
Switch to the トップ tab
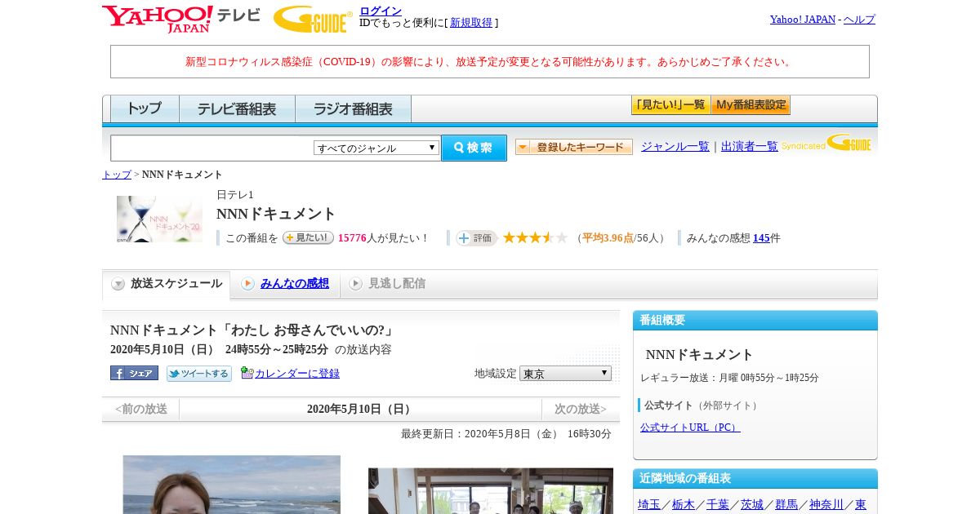coord(145,109)
